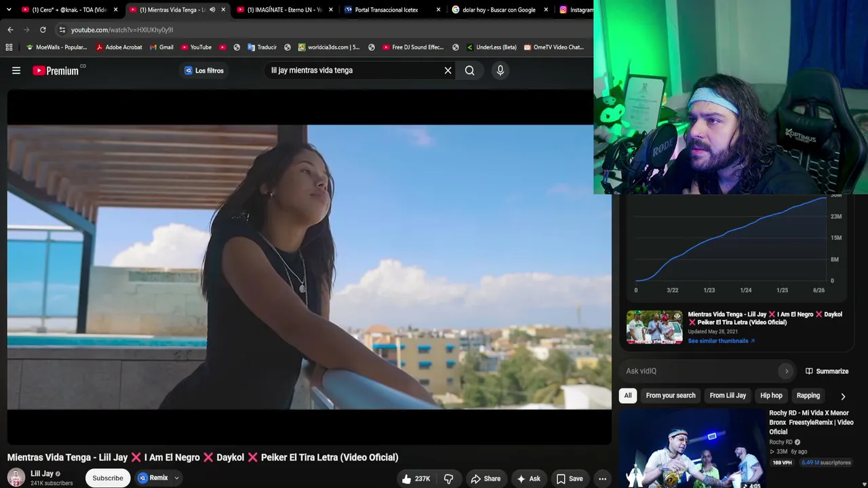
Task: Open Rochy RD Mi Vida video thumbnail
Action: point(692,449)
